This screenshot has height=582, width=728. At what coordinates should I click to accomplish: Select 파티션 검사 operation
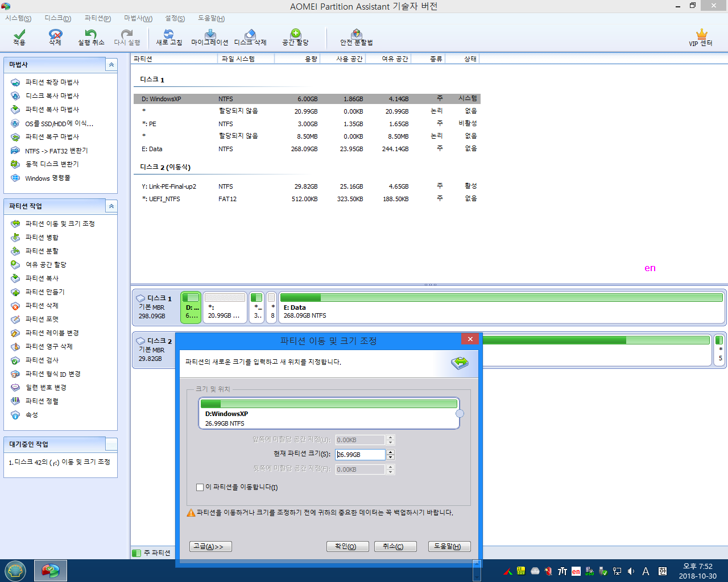[42, 360]
